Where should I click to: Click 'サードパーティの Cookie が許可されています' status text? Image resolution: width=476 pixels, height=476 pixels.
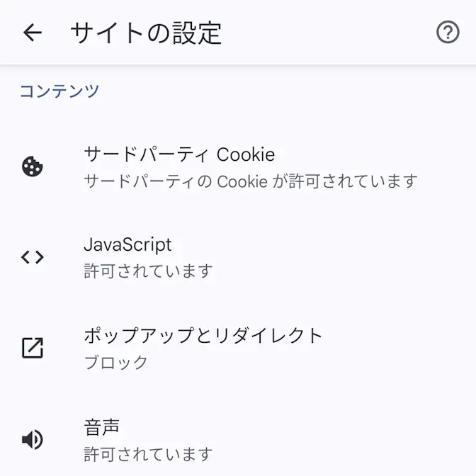pos(251,181)
